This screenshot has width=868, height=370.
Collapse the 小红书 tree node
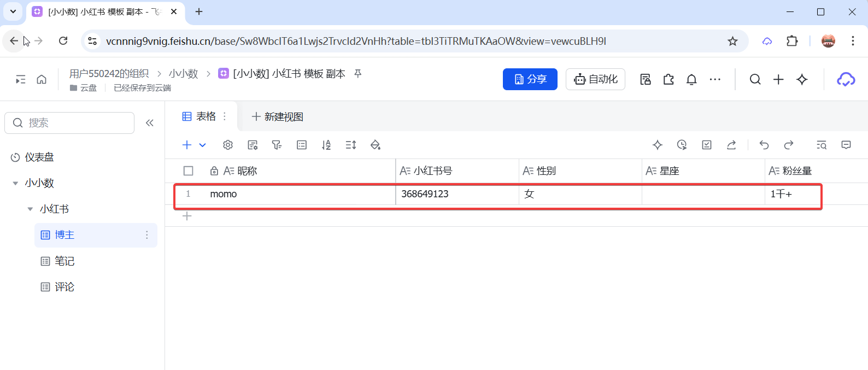[30, 209]
